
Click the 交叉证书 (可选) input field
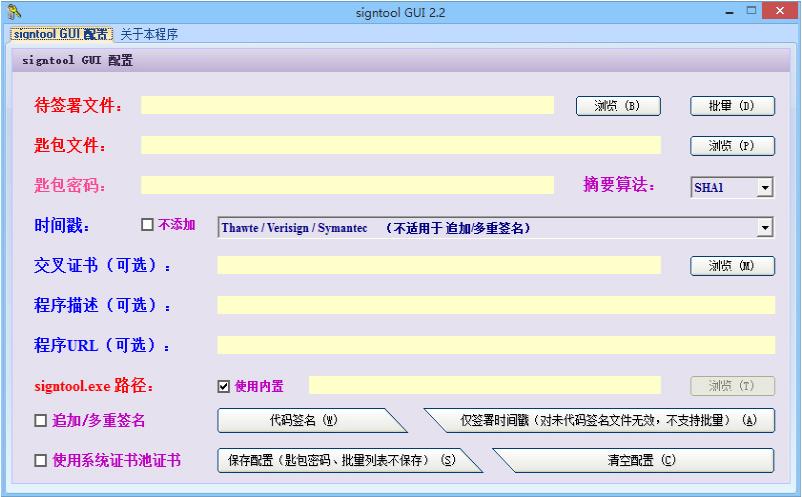(x=439, y=265)
